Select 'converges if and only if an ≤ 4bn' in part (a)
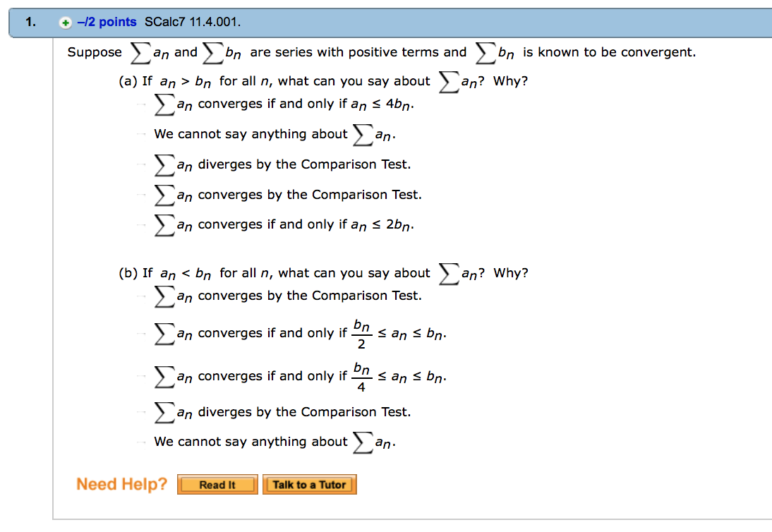Screen dimensions: 772x532 [140, 104]
